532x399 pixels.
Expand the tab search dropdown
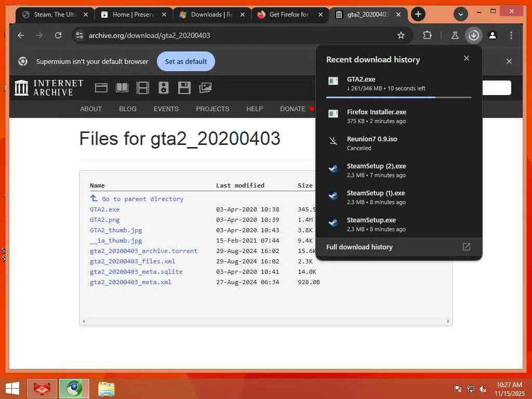click(461, 14)
